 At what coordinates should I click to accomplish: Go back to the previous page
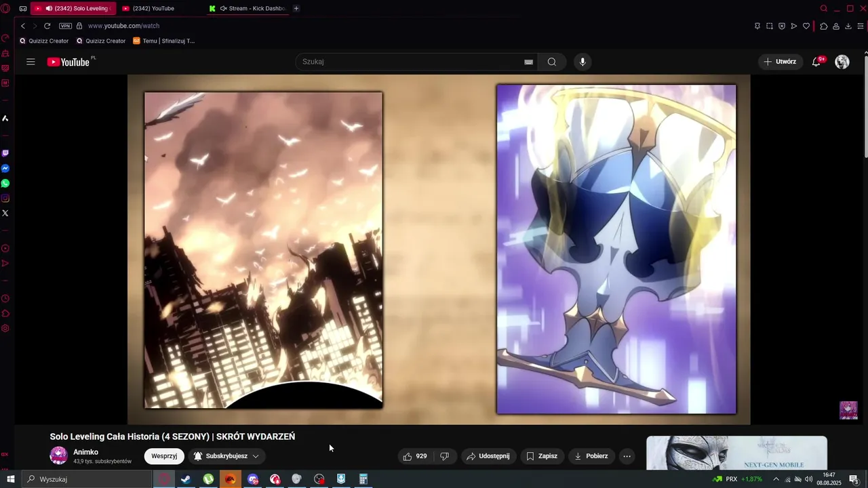pyautogui.click(x=22, y=26)
